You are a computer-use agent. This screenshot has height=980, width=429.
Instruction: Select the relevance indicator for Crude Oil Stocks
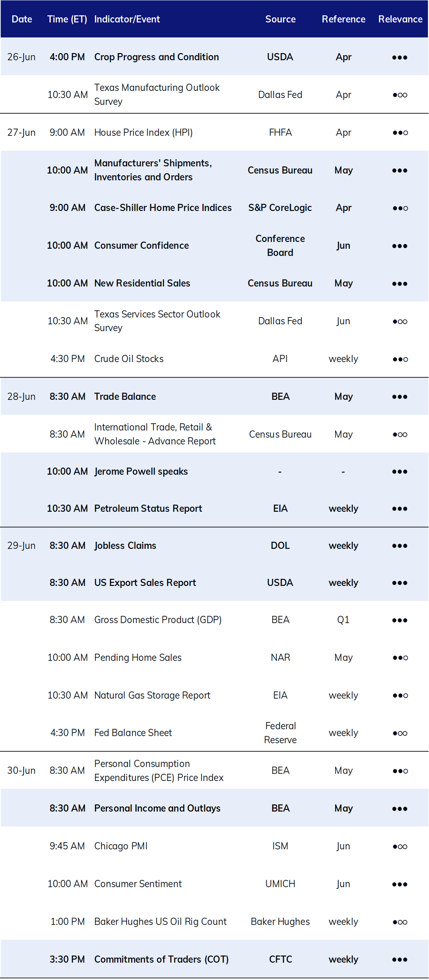click(400, 359)
